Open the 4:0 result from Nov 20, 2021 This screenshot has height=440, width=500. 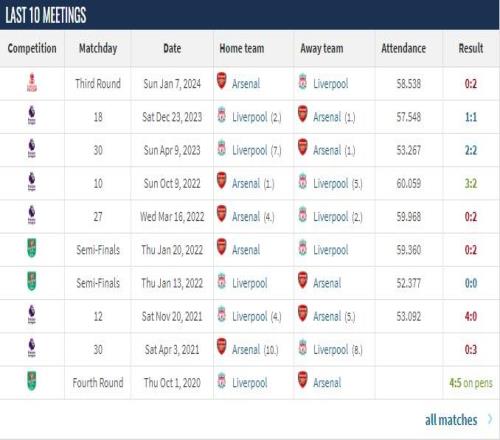471,316
